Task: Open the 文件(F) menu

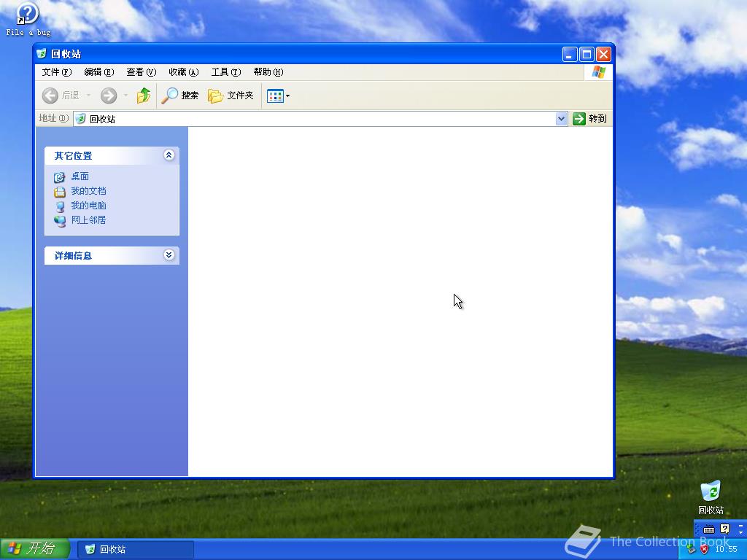Action: point(57,72)
